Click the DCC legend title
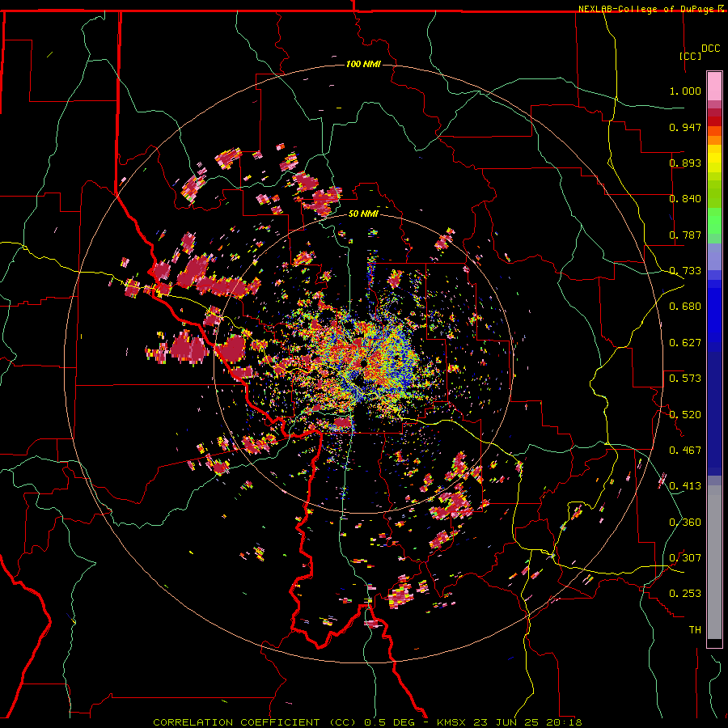Screen dimensions: 728x728 coord(710,49)
